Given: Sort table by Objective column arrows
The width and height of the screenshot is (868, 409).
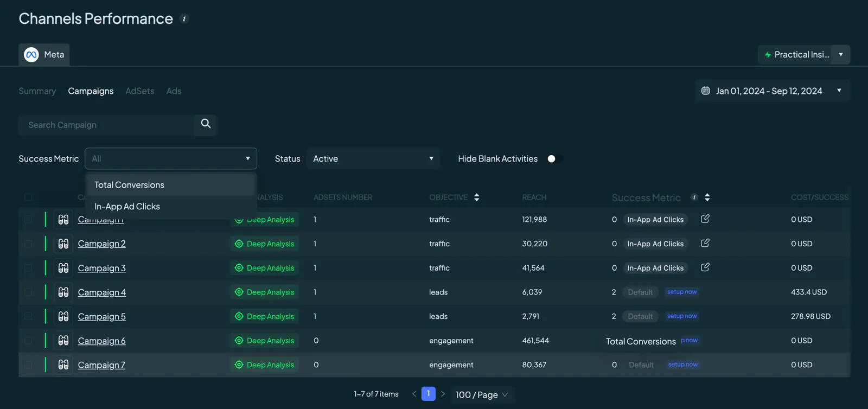Looking at the screenshot, I should 476,197.
